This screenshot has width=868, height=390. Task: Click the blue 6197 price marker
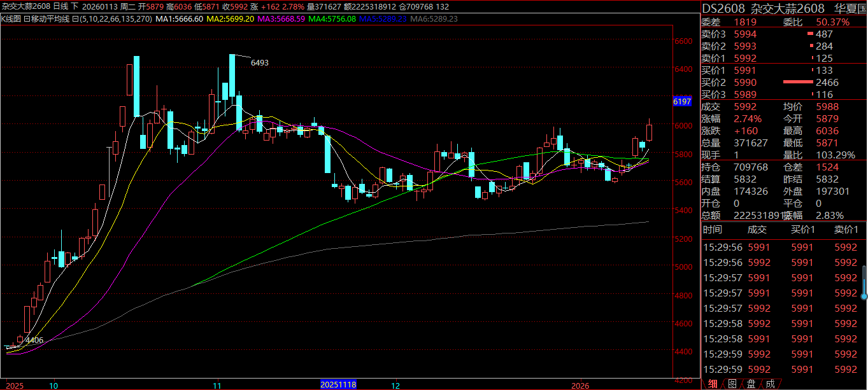click(681, 102)
